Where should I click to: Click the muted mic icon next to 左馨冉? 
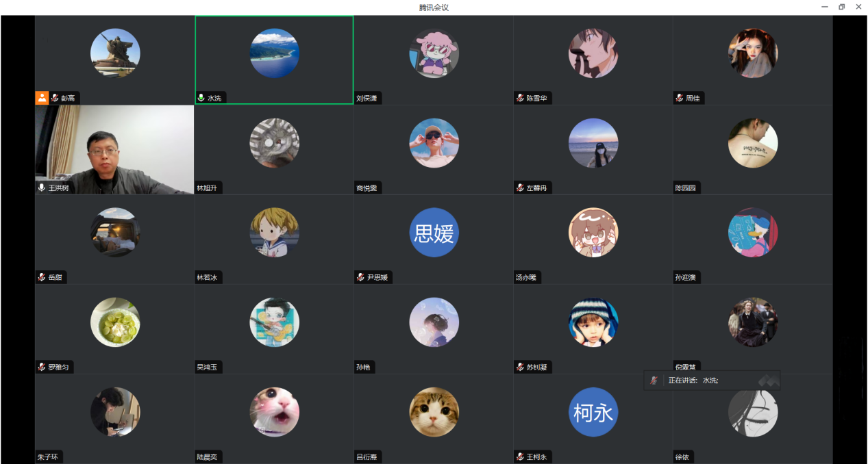pos(521,188)
